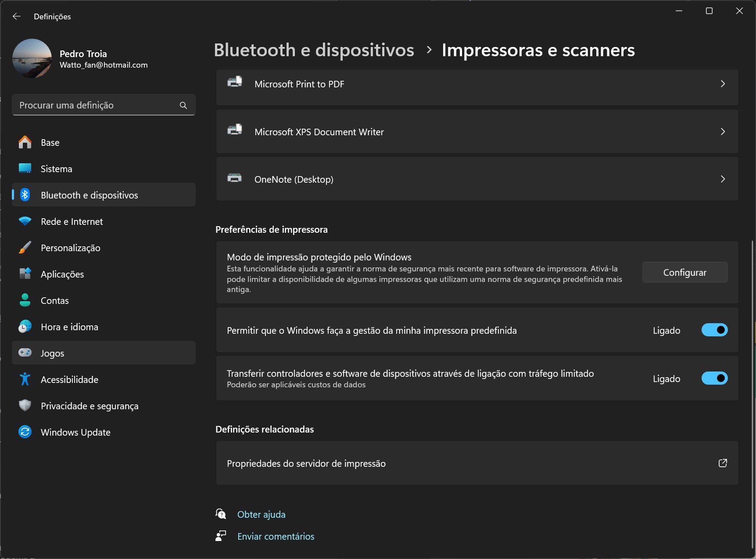Screen dimensions: 756x559
Task: Open Rede e Internet settings
Action: pos(104,221)
